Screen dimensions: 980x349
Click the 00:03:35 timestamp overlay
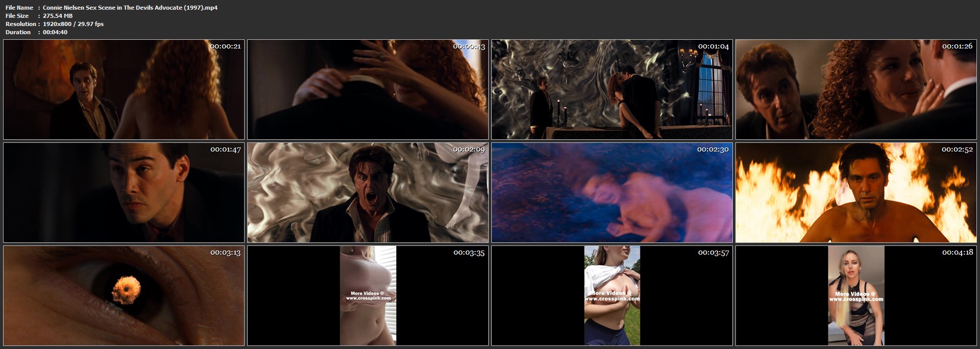pyautogui.click(x=469, y=253)
